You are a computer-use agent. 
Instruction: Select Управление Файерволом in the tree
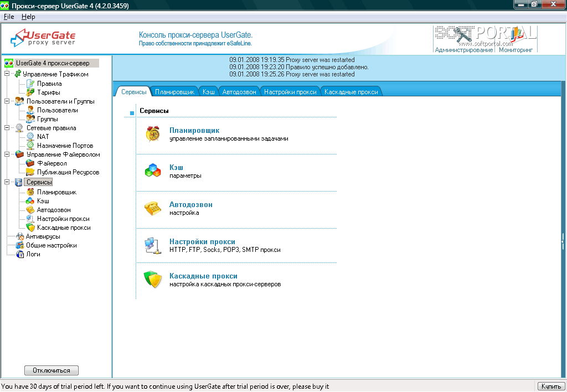tap(63, 154)
